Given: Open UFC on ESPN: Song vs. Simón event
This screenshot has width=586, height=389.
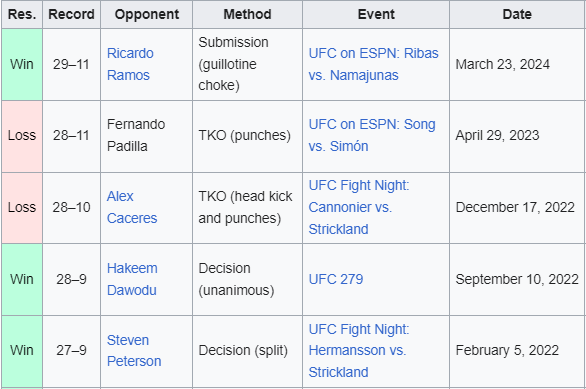Looking at the screenshot, I should click(x=372, y=135).
